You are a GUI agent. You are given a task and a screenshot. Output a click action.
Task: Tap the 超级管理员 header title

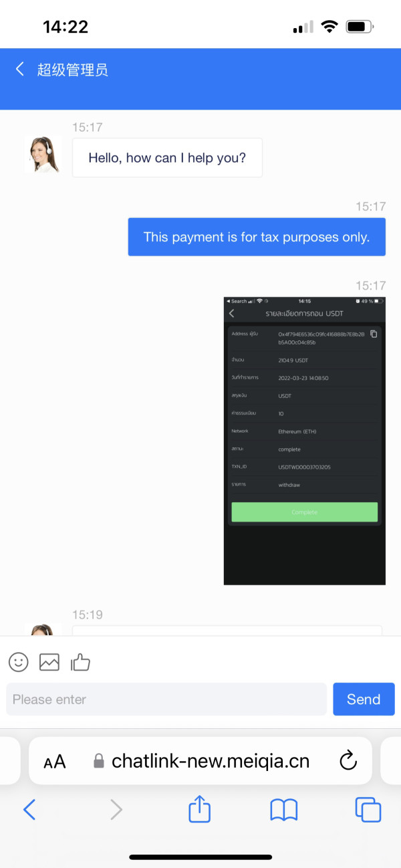[x=73, y=70]
